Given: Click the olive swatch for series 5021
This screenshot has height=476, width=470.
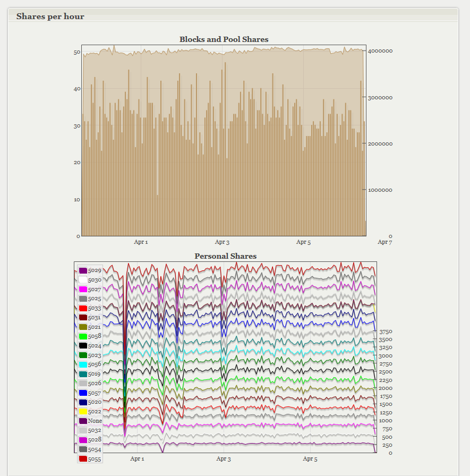Looking at the screenshot, I should coord(83,327).
